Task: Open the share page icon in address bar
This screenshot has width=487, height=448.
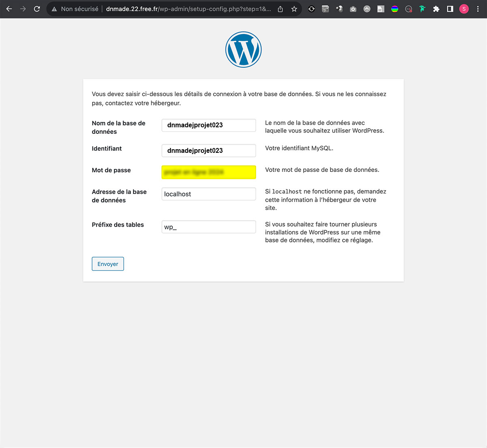Action: [280, 9]
